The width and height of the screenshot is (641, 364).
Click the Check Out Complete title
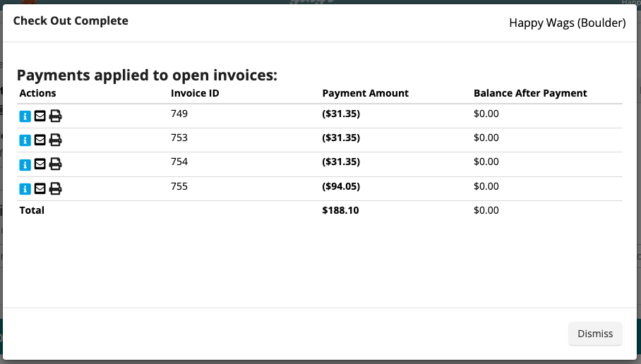(x=71, y=21)
